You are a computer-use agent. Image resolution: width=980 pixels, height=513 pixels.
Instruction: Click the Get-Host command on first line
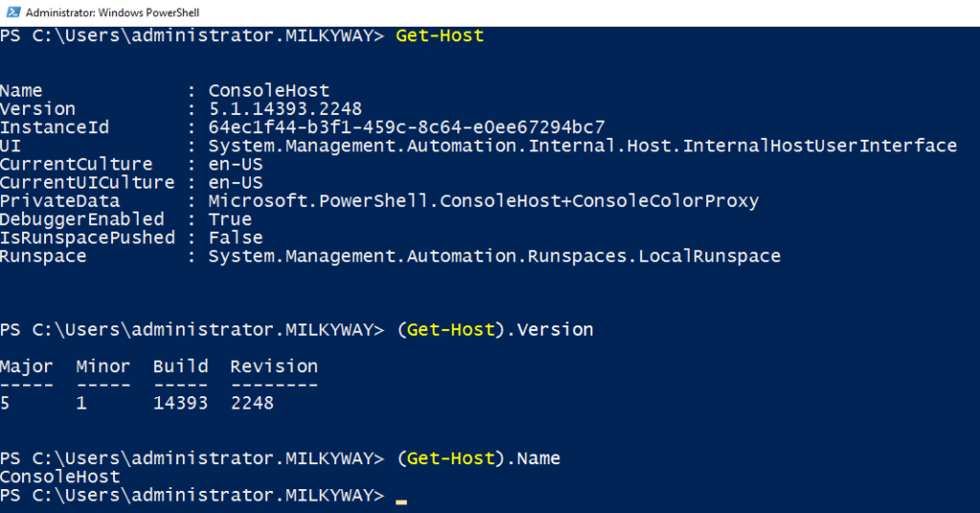tap(439, 35)
